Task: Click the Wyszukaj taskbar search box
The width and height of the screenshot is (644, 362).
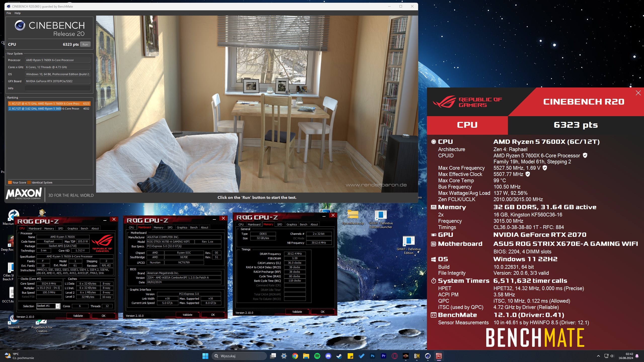Action: [239, 356]
